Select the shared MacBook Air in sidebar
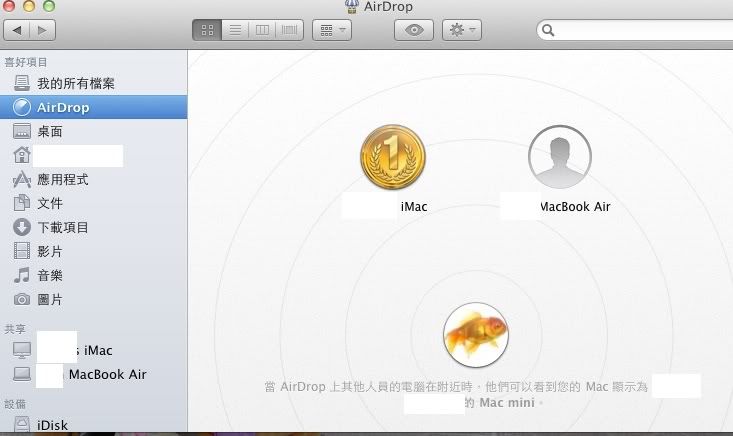733x436 pixels. point(93,374)
